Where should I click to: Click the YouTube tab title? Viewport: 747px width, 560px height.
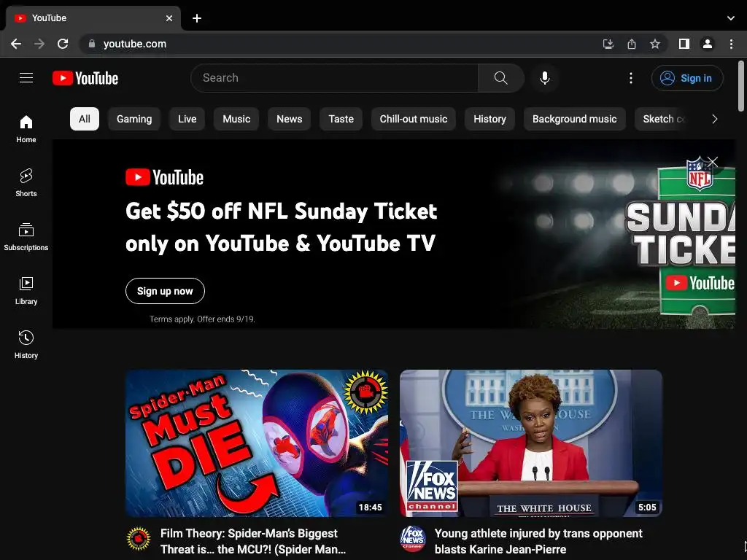pyautogui.click(x=49, y=18)
